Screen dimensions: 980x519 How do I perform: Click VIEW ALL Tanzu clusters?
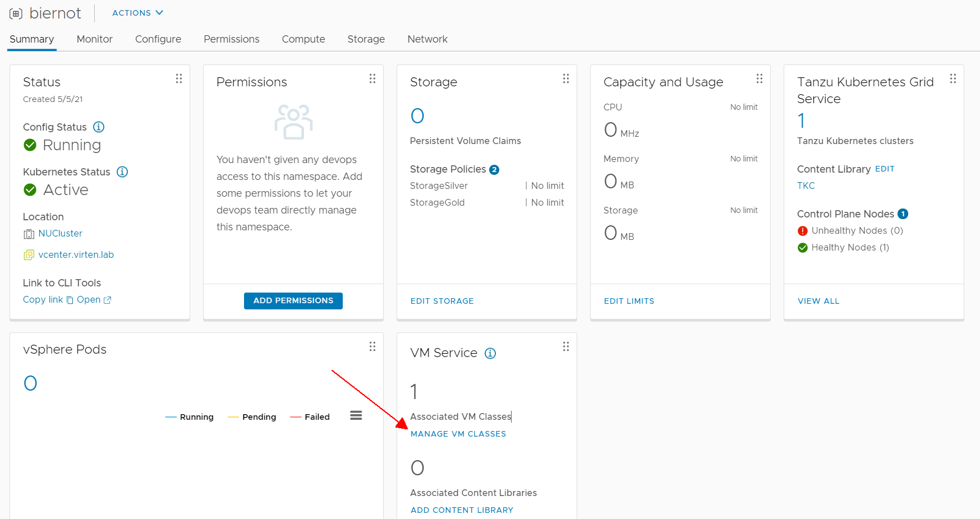click(818, 301)
